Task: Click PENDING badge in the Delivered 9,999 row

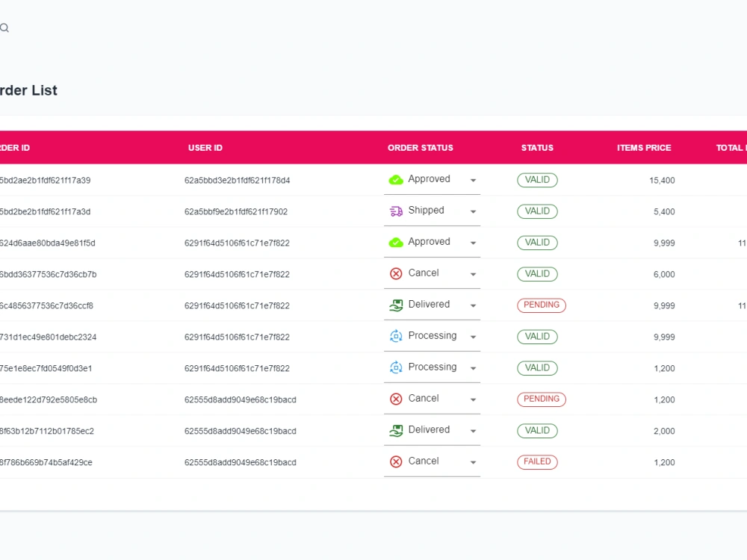Action: point(542,305)
